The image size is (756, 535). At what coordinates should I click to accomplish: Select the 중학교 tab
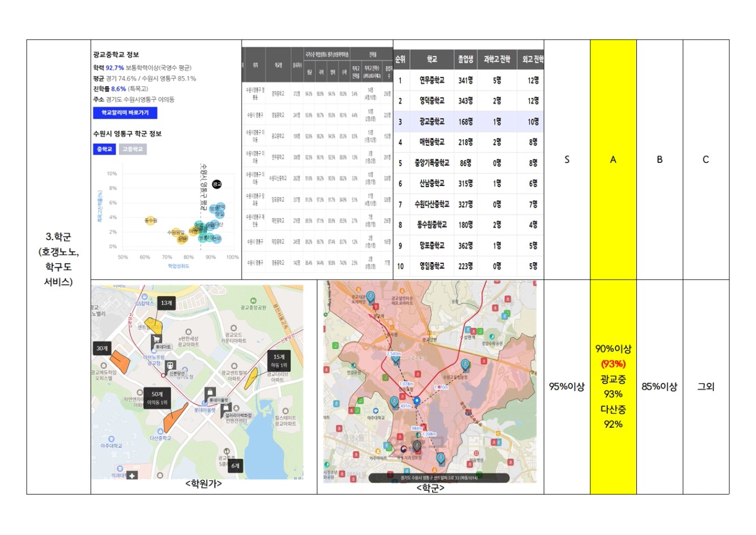coord(104,149)
